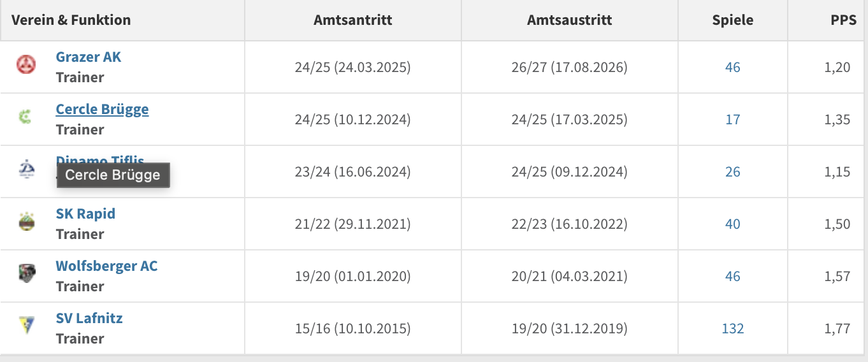Click the Spiele column header
The width and height of the screenshot is (868, 362).
click(733, 20)
